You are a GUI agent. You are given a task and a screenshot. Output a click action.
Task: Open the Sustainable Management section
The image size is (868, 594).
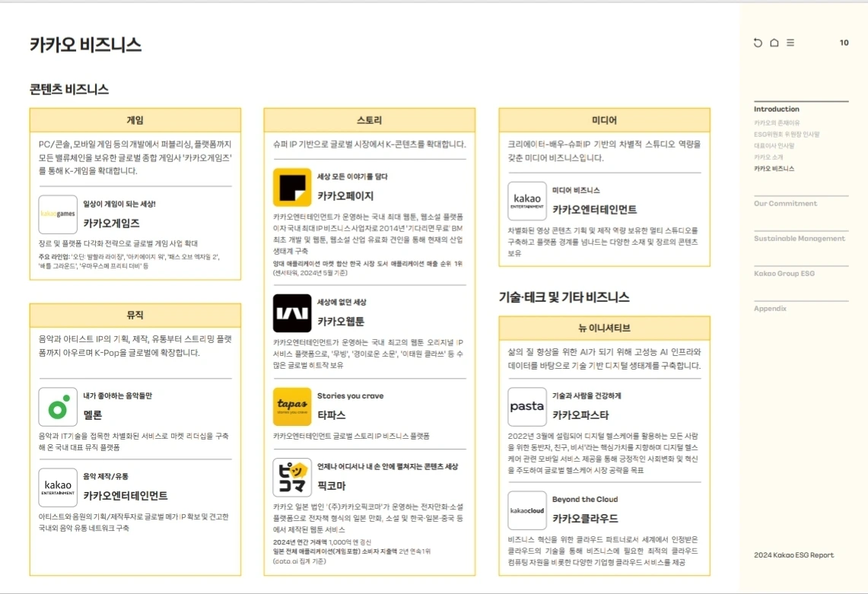click(800, 239)
